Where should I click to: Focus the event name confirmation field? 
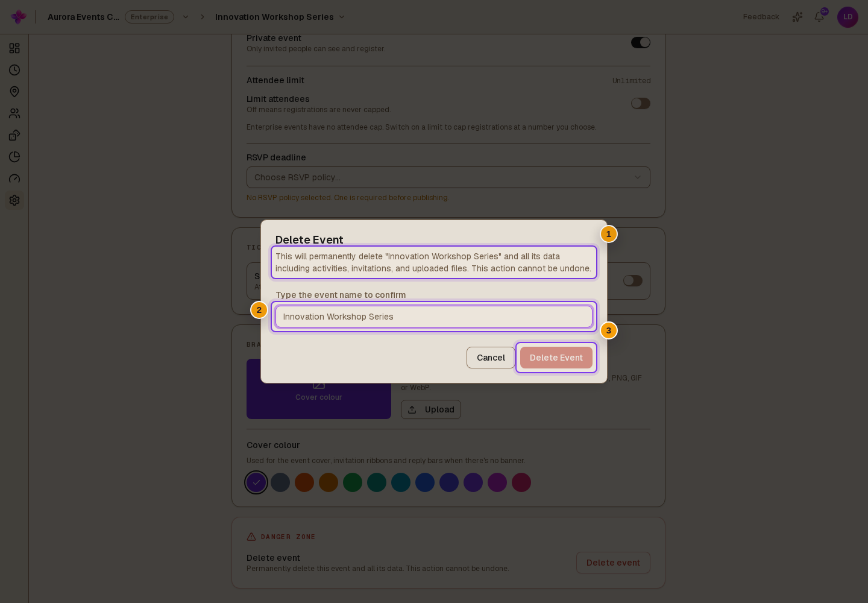pyautogui.click(x=434, y=317)
